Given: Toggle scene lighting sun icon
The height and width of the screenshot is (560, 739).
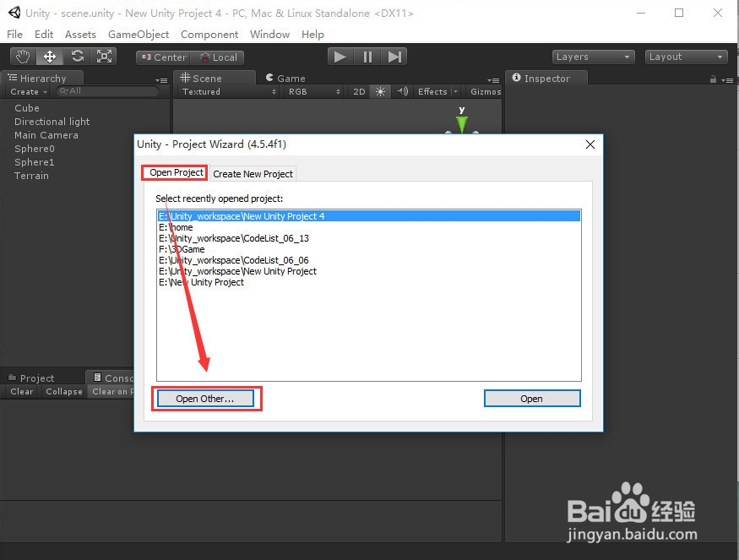Looking at the screenshot, I should (x=380, y=91).
